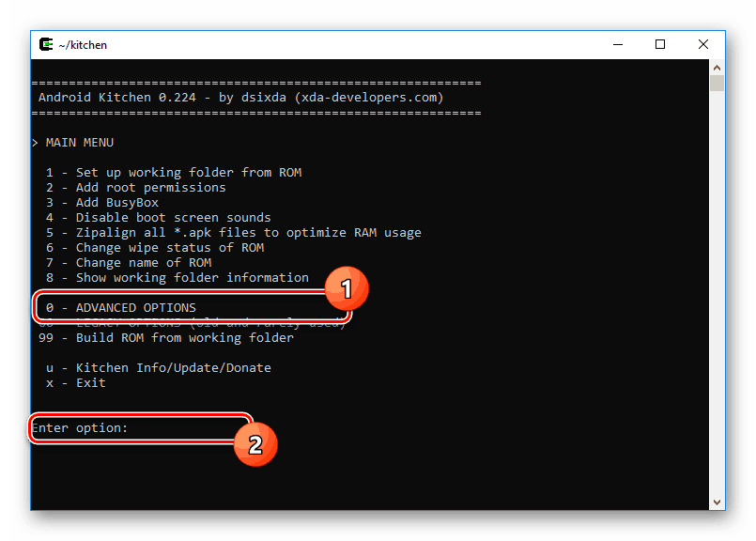Click 'x - Exit' line
756x541 pixels.
[x=76, y=383]
